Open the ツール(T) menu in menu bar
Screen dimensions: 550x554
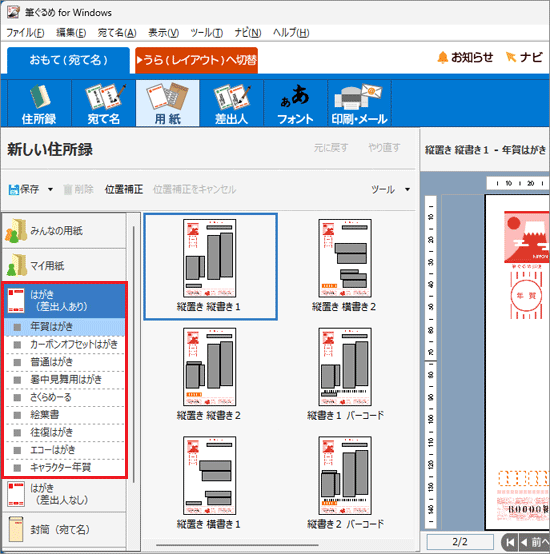tap(207, 33)
